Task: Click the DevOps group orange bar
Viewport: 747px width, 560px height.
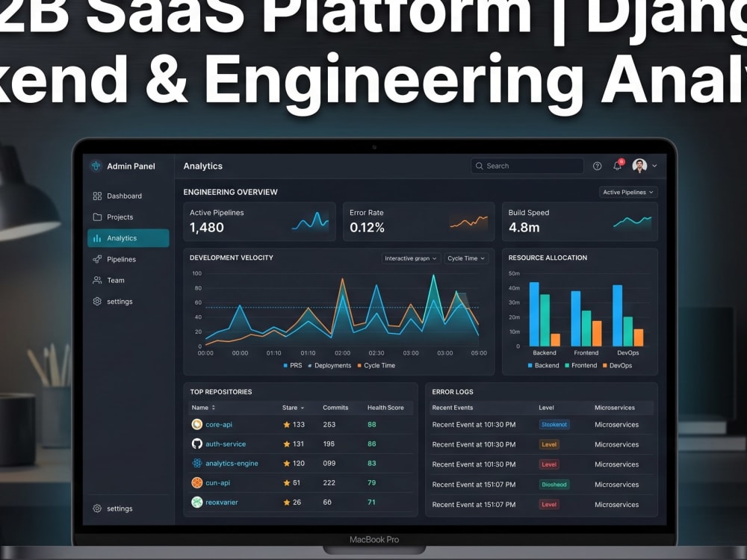Action: [x=639, y=337]
